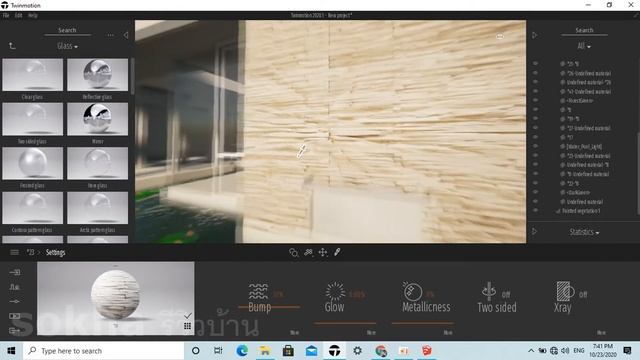Toggle visibility of Painted vegetation 1

tap(536, 210)
